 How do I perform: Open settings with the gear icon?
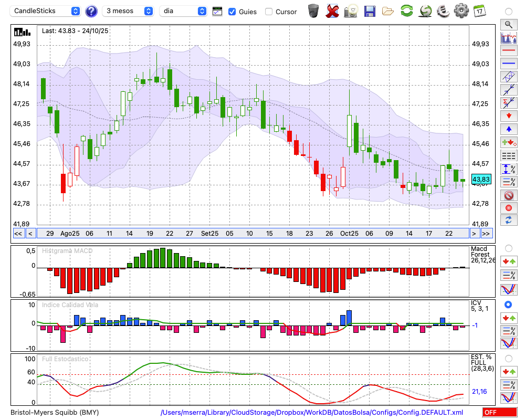tap(461, 10)
